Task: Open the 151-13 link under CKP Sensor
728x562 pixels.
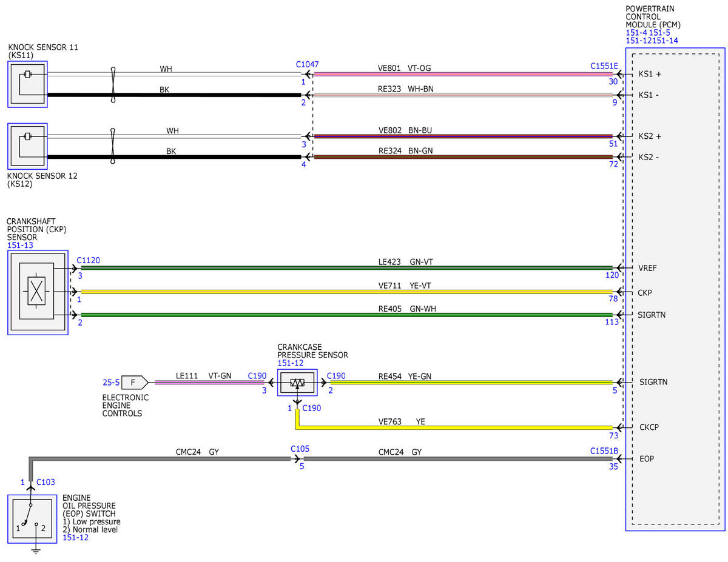Action: [x=19, y=246]
